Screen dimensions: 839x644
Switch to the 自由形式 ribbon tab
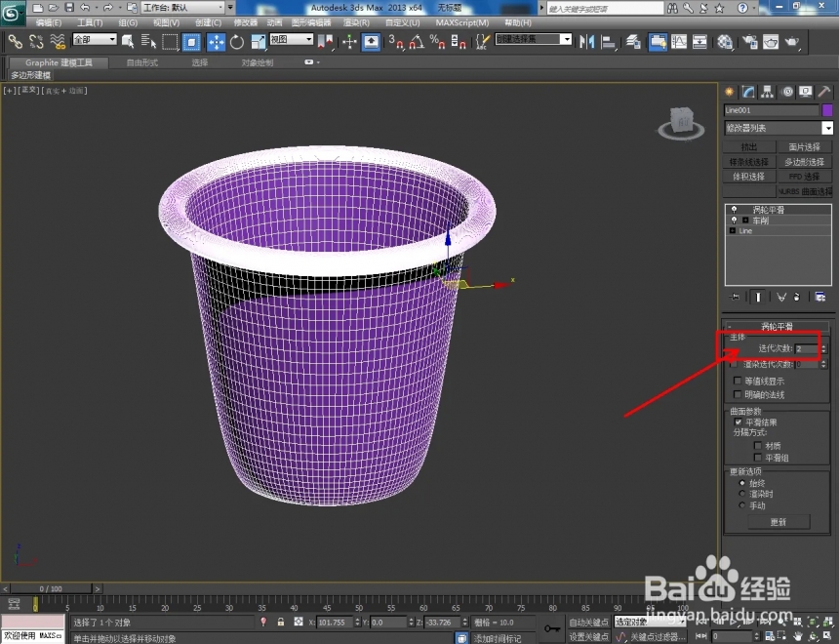(x=142, y=62)
